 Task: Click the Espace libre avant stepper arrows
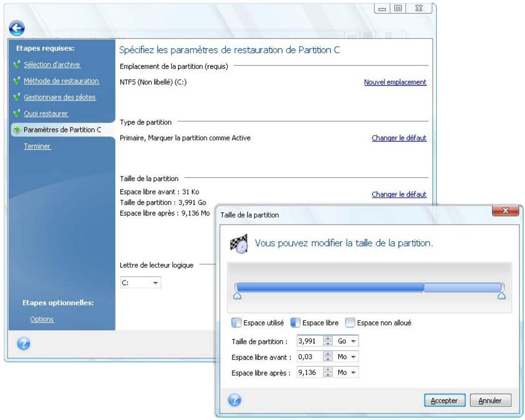tap(328, 357)
